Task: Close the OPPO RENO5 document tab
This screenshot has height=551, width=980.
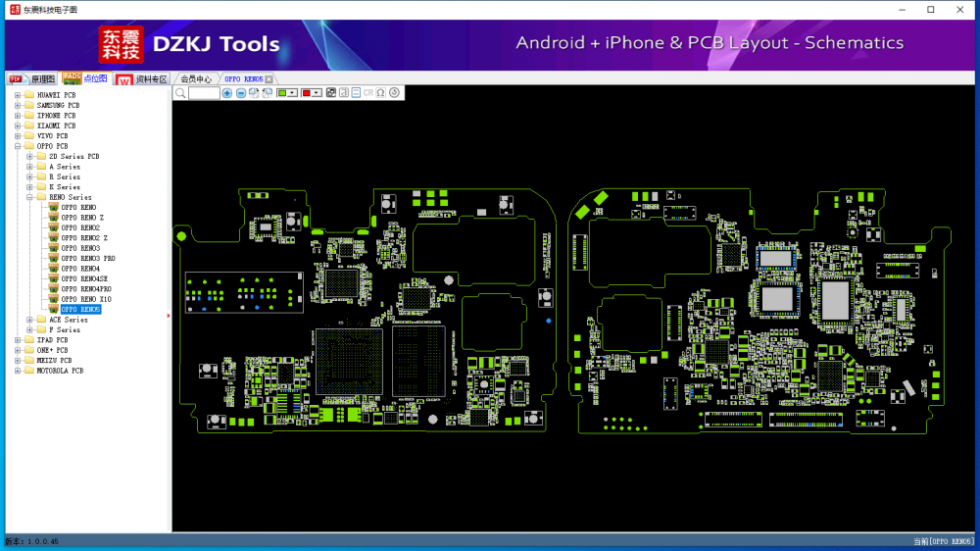Action: (269, 79)
